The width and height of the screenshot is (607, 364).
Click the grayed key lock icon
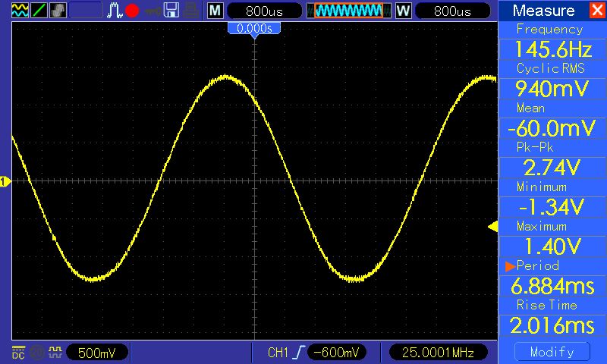point(153,11)
